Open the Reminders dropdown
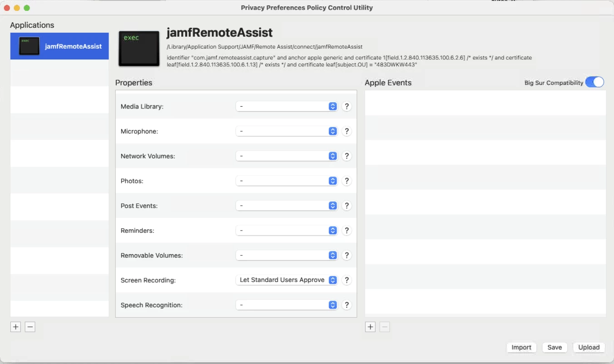This screenshot has width=614, height=364. coord(287,231)
